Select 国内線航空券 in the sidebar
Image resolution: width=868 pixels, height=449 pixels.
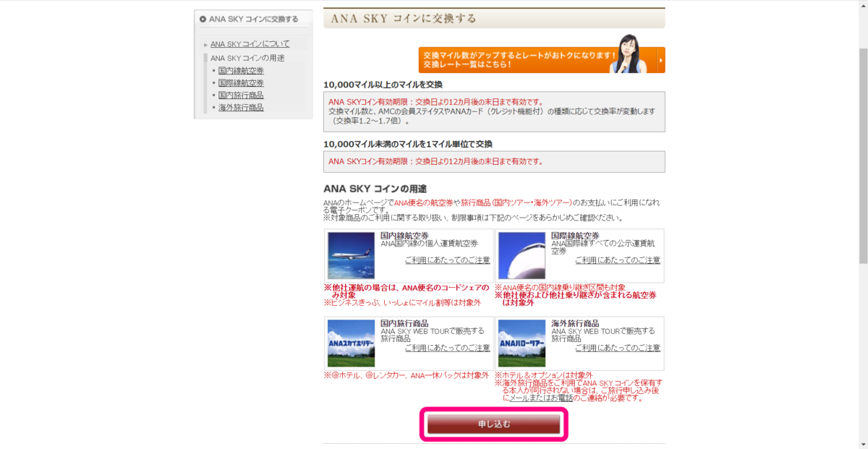point(241,71)
